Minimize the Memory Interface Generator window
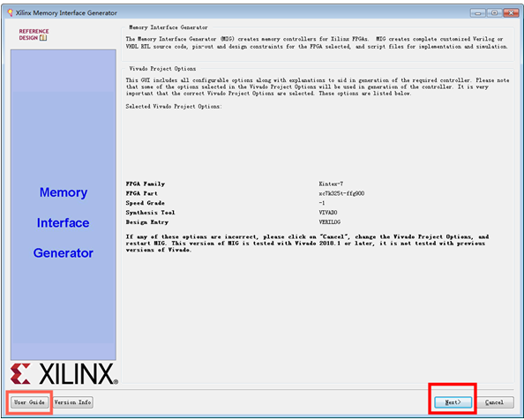The height and width of the screenshot is (420, 524). click(x=478, y=13)
